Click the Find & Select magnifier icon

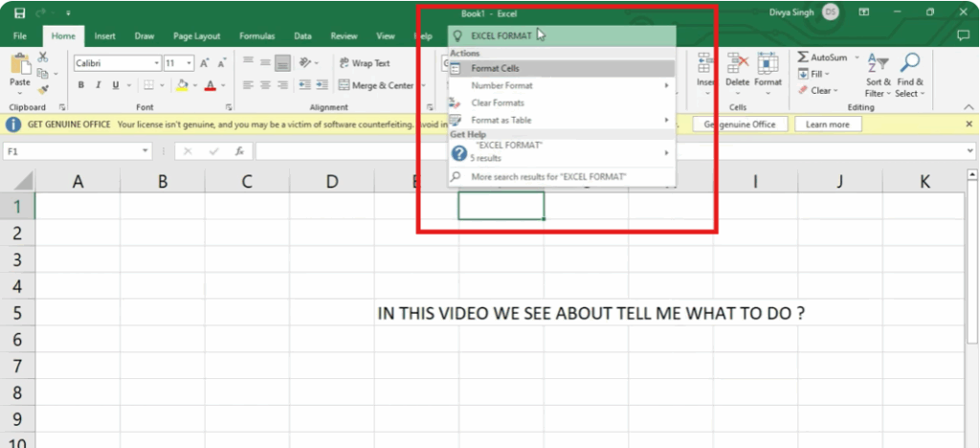[910, 63]
